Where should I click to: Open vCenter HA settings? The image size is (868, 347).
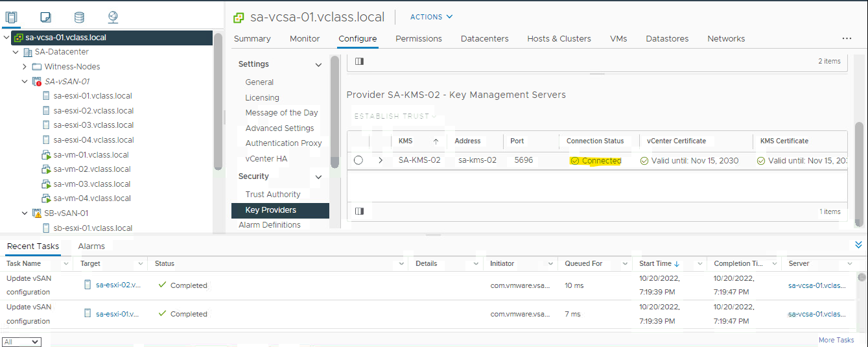[x=266, y=158]
